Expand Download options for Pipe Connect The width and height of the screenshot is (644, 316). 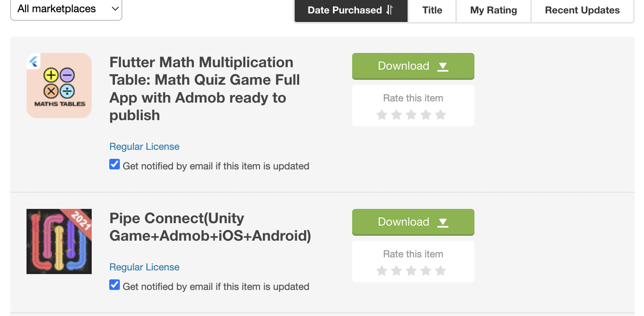click(x=413, y=222)
